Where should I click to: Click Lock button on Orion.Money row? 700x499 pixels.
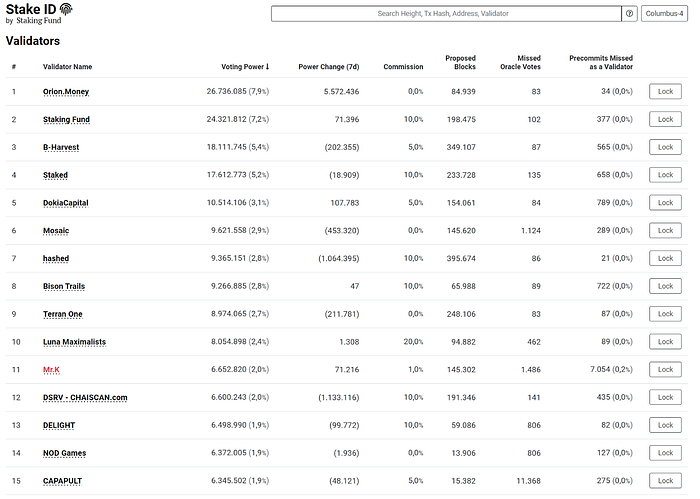(x=665, y=91)
